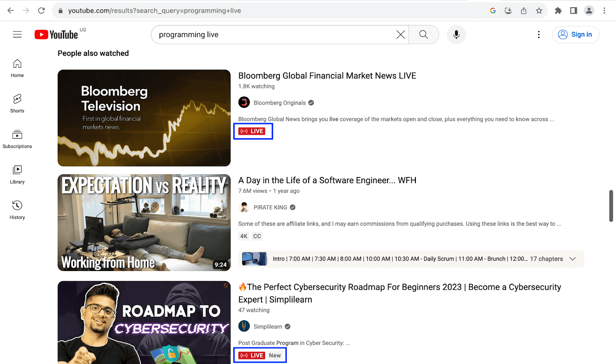Image resolution: width=615 pixels, height=364 pixels.
Task: Reload the current page
Action: (x=42, y=11)
